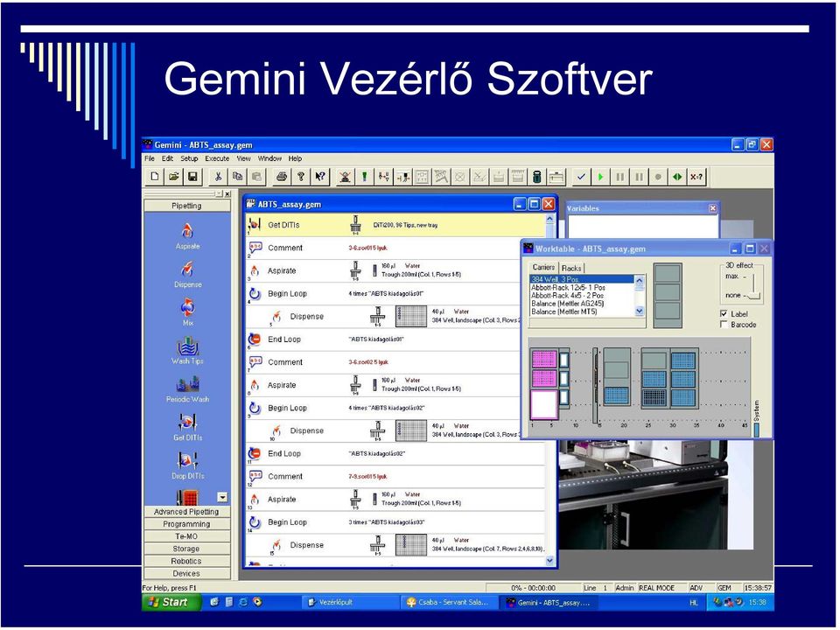Toggle the Barcode checkbox in Worktable

[724, 325]
